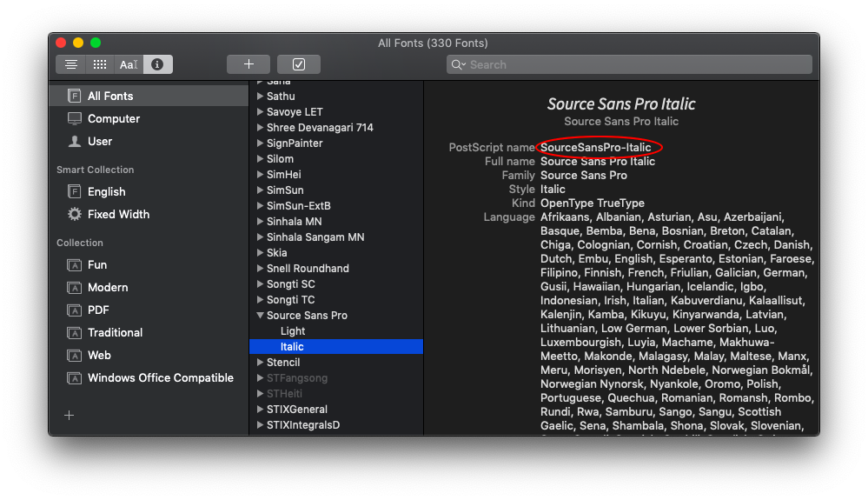Open the User fonts library
The width and height of the screenshot is (868, 500).
pos(100,141)
